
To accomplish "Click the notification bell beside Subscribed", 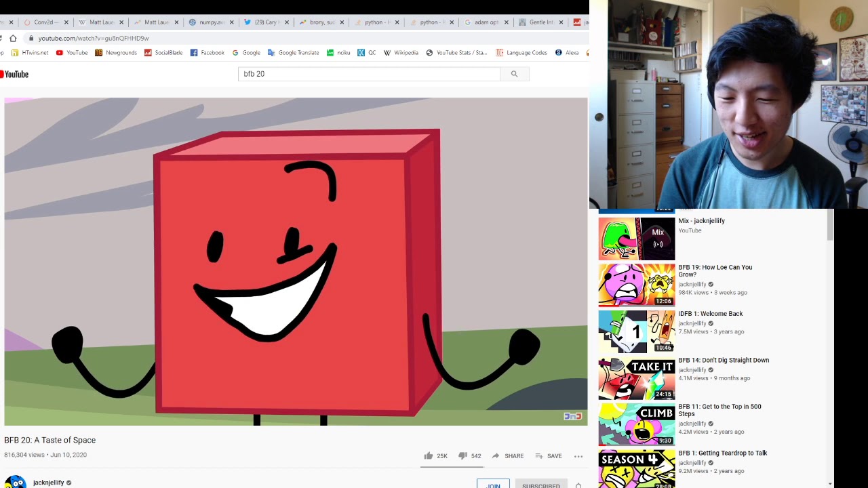I will click(x=578, y=485).
